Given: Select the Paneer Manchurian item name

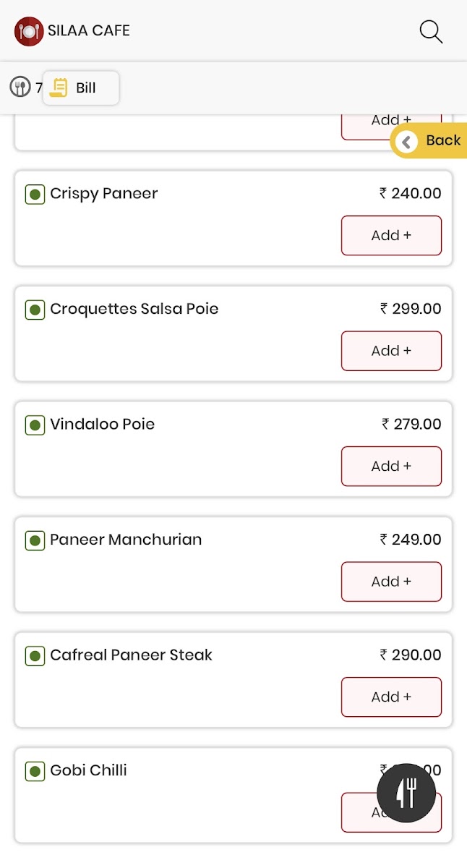Looking at the screenshot, I should pos(126,540).
